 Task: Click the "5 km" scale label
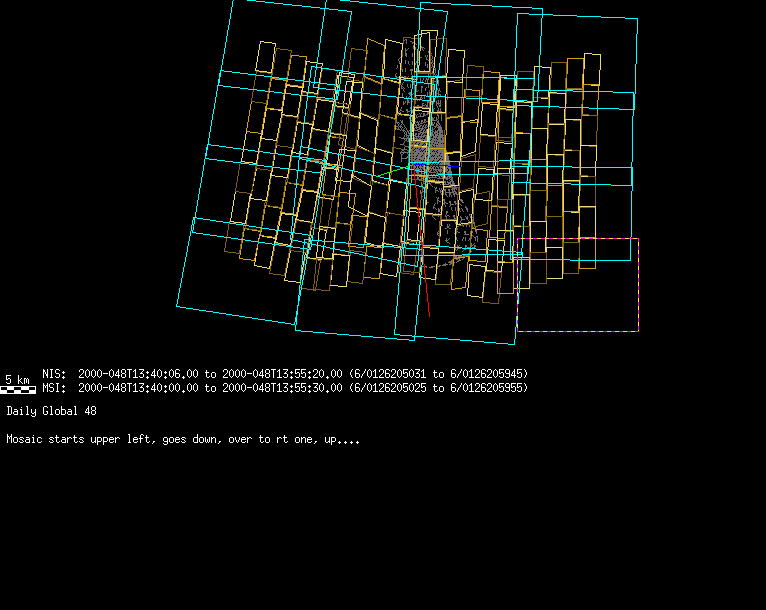tap(17, 379)
